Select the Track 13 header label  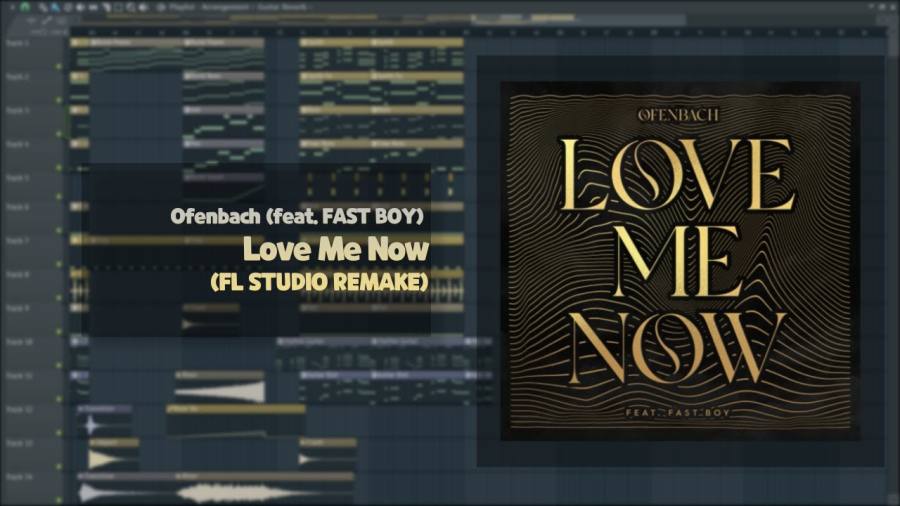pyautogui.click(x=19, y=443)
